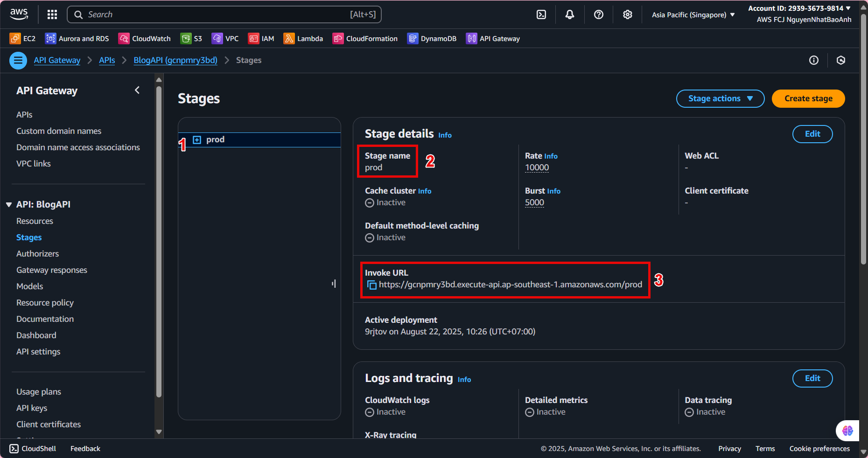Go to Resources in the sidebar
The height and width of the screenshot is (458, 868).
tap(35, 221)
